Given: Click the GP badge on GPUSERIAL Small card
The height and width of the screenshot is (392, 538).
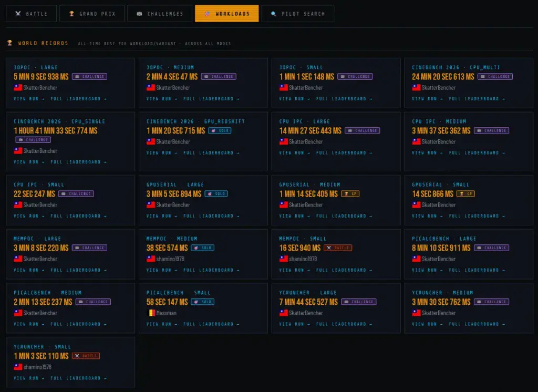Looking at the screenshot, I should point(465,193).
